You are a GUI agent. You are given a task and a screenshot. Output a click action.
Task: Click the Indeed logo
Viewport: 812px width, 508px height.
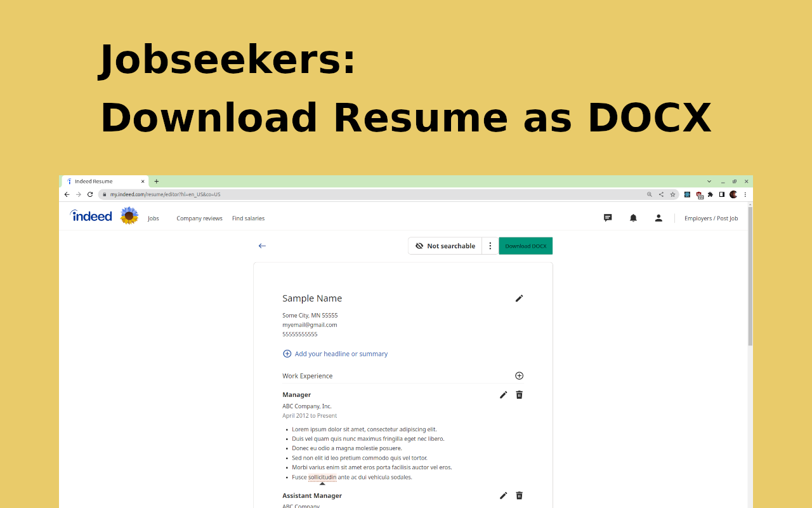pos(91,216)
